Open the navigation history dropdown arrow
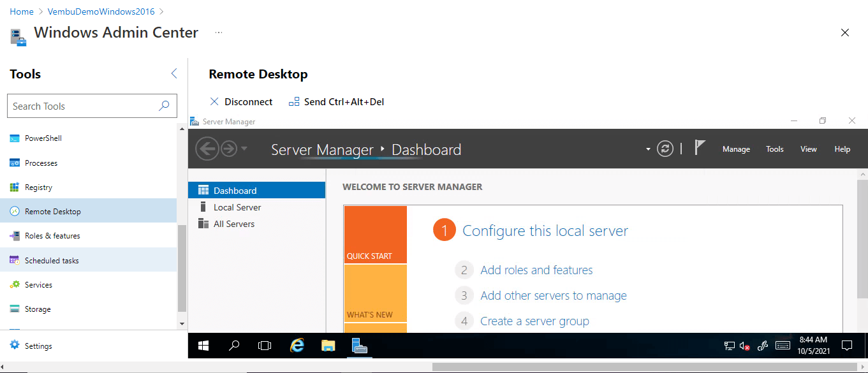The width and height of the screenshot is (868, 373). coord(244,150)
